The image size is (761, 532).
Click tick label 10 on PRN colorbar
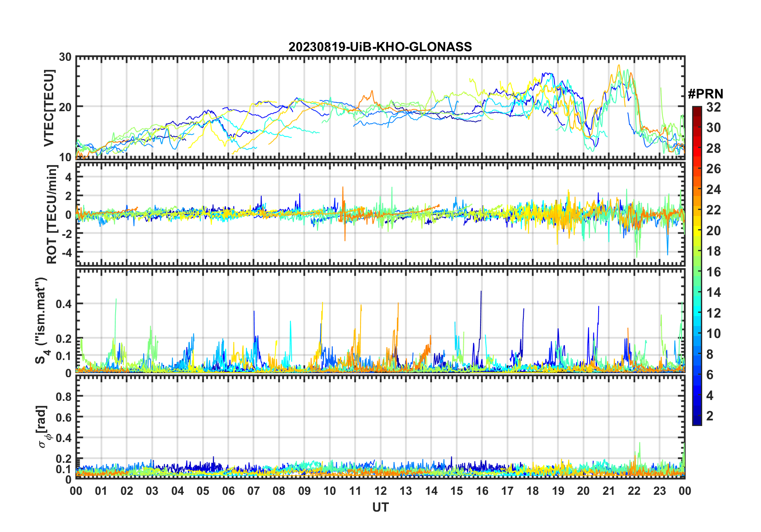coord(713,334)
